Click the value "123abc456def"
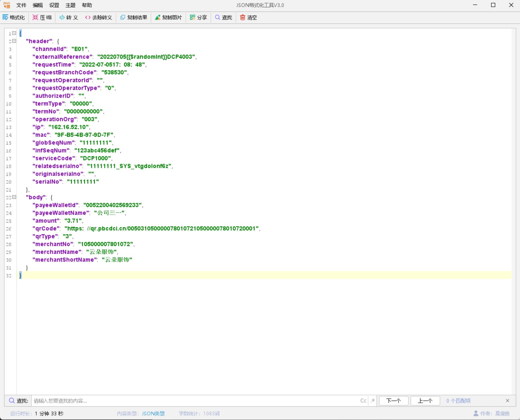Viewport: 520px width, 420px height. [97, 150]
